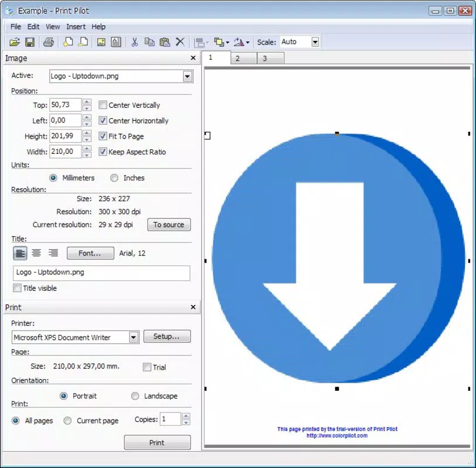This screenshot has height=468, width=476.
Task: Click the To source button
Action: click(x=169, y=225)
